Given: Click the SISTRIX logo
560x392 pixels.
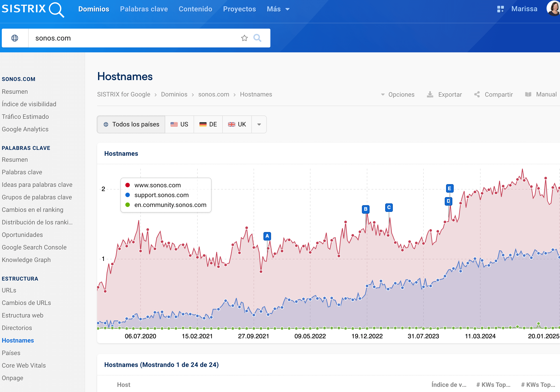Looking at the screenshot, I should [33, 9].
